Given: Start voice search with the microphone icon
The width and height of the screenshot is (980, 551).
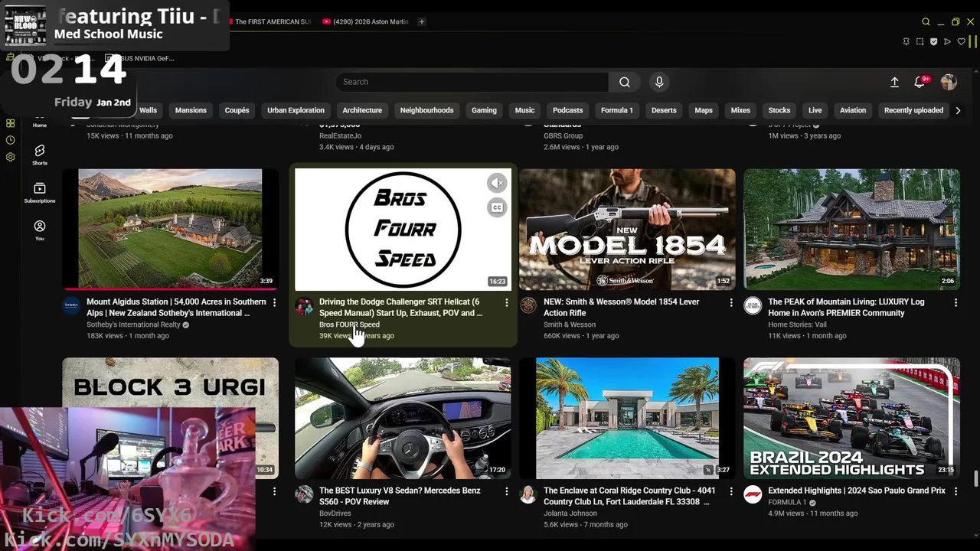Looking at the screenshot, I should click(x=659, y=82).
